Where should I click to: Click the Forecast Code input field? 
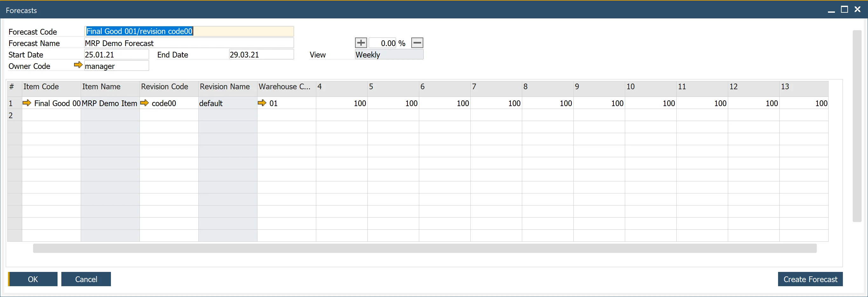189,31
